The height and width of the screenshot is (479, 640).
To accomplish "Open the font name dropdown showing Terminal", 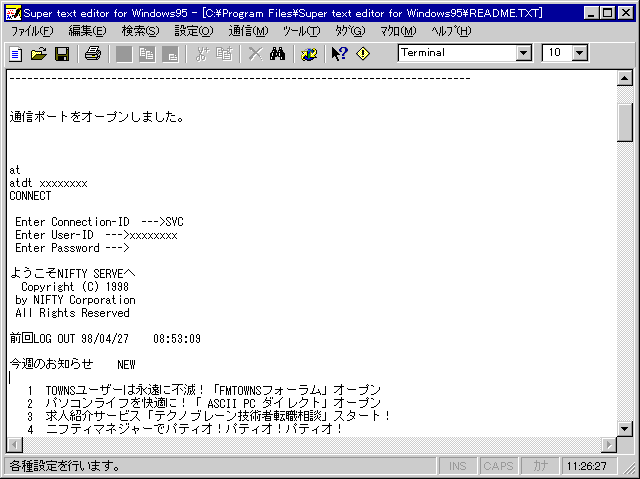I will [x=523, y=53].
